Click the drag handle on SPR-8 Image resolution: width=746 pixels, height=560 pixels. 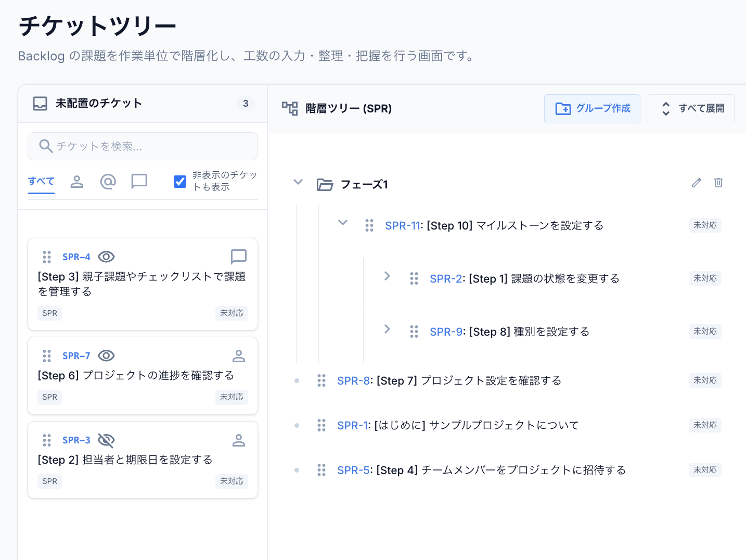321,380
